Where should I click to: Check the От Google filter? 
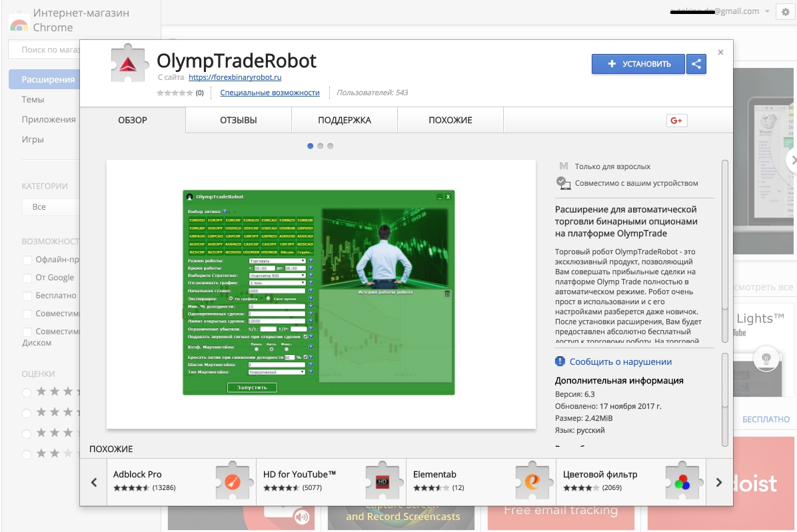(x=27, y=278)
